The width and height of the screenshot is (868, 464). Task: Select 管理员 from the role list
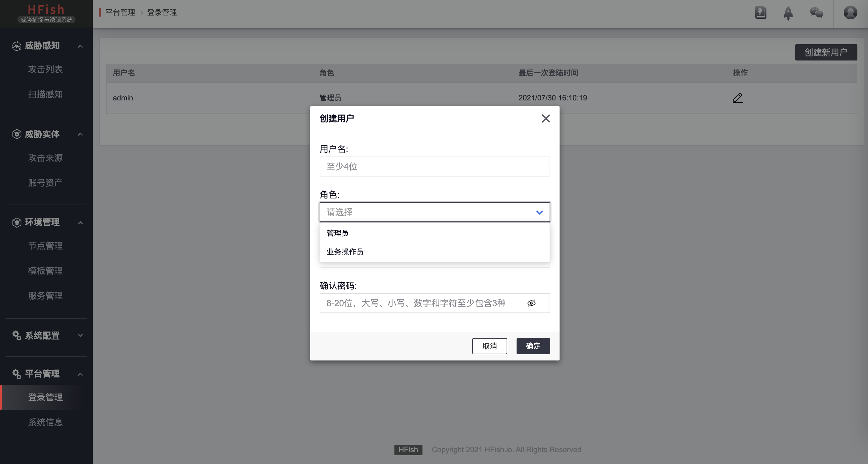pyautogui.click(x=337, y=233)
